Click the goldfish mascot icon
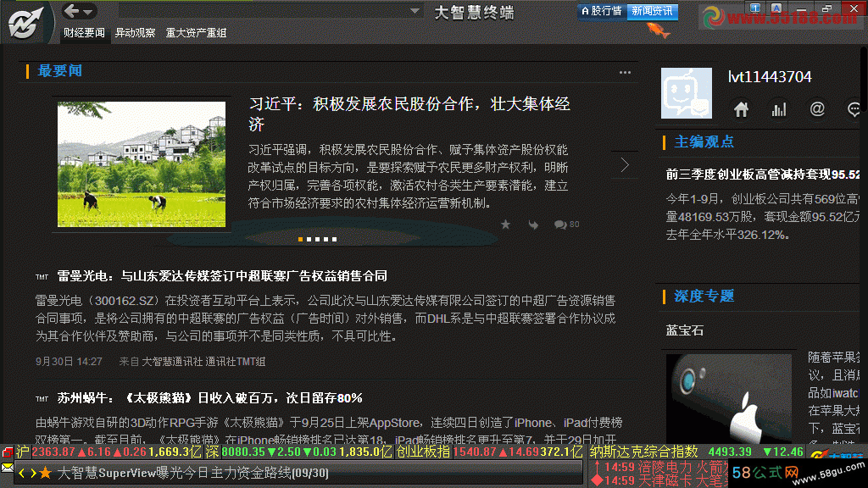Image resolution: width=868 pixels, height=488 pixels. tap(659, 30)
